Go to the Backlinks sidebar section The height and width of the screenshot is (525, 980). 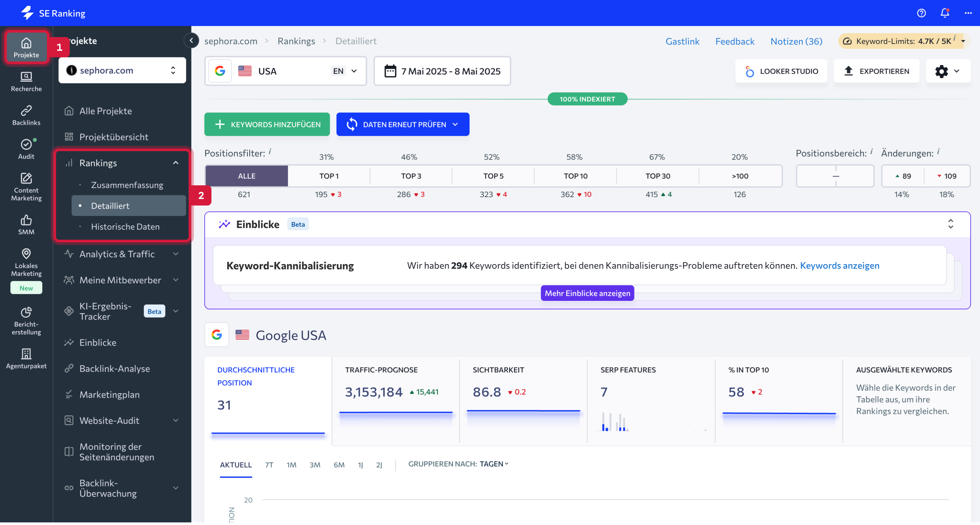(26, 116)
